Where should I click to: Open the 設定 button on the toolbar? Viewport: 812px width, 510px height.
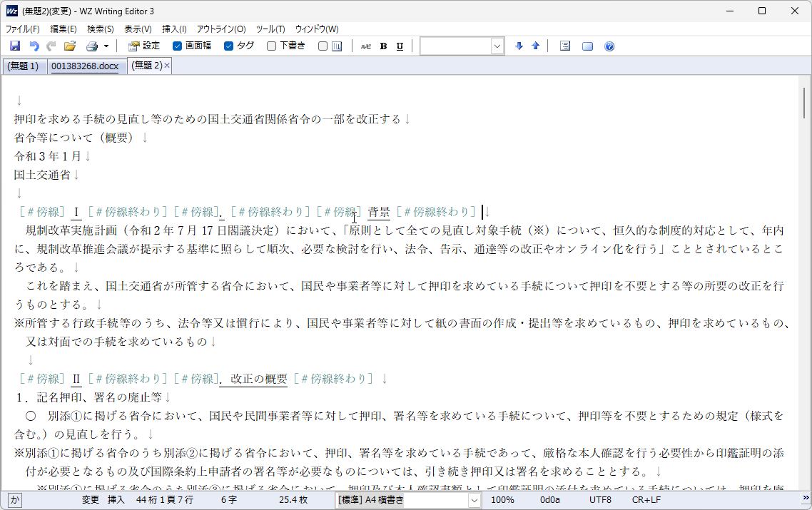tap(143, 46)
